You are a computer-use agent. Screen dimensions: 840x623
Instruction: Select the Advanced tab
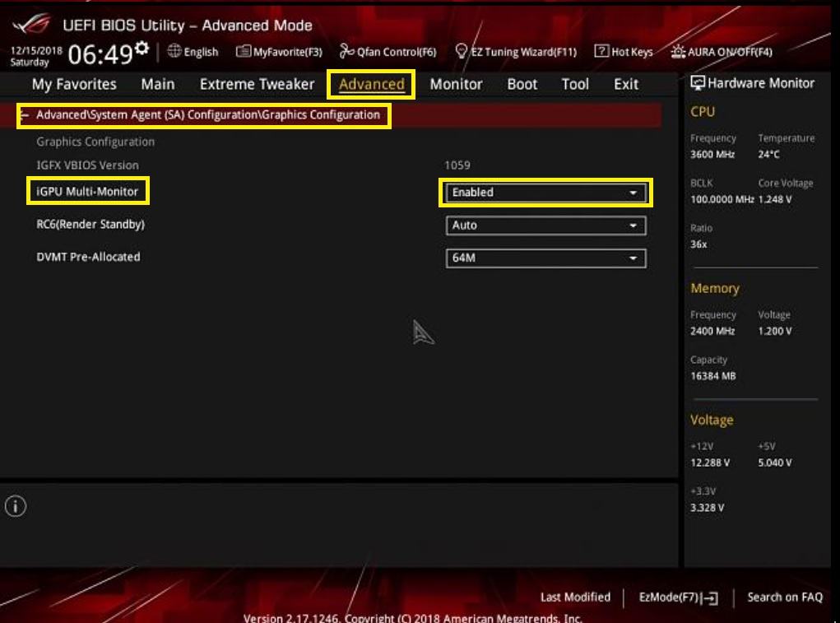coord(371,84)
